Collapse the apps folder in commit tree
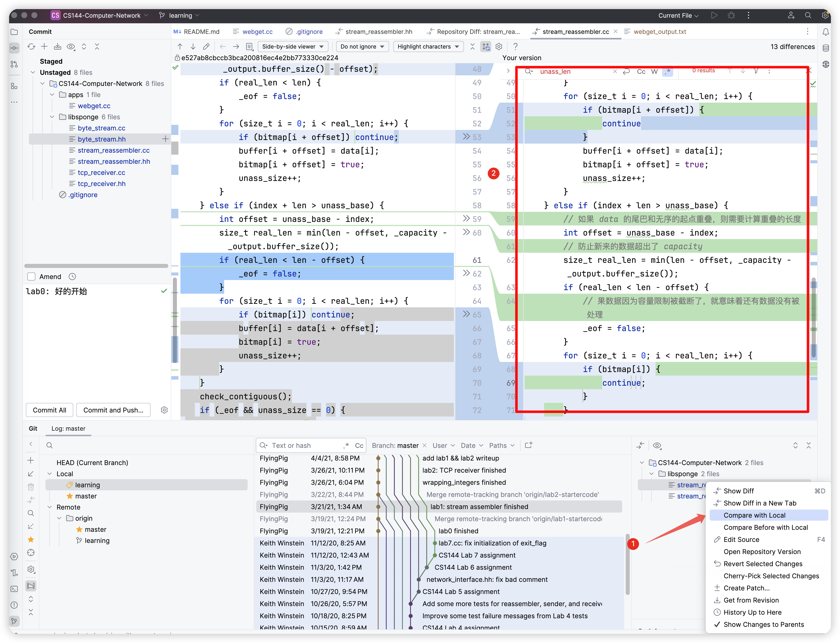The height and width of the screenshot is (643, 840). point(52,95)
